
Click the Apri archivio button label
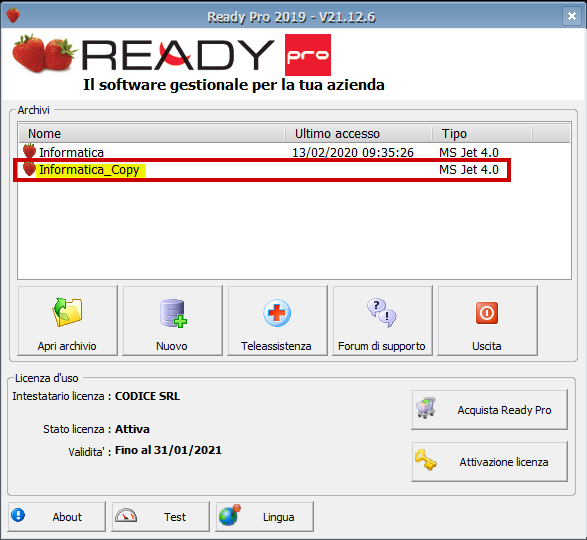67,346
